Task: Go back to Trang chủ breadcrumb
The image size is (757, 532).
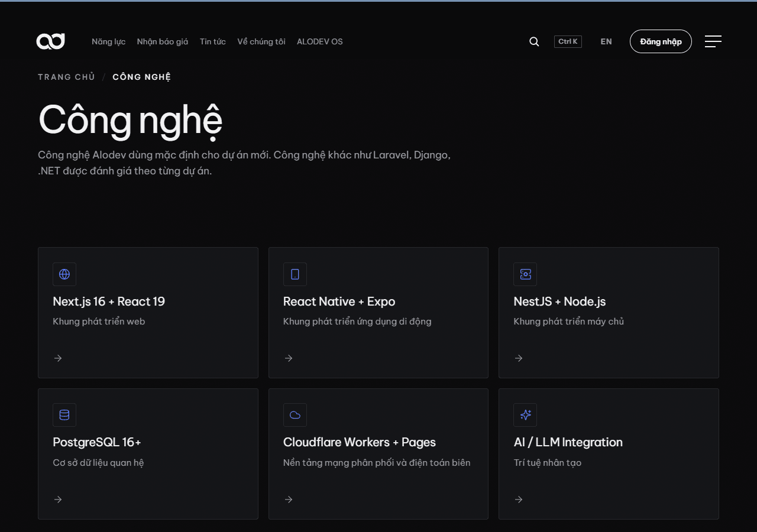Action: pos(66,77)
